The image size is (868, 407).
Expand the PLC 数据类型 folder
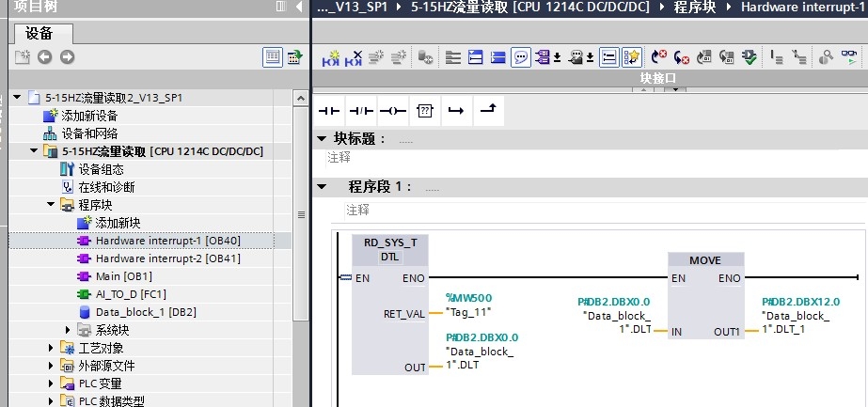click(51, 401)
